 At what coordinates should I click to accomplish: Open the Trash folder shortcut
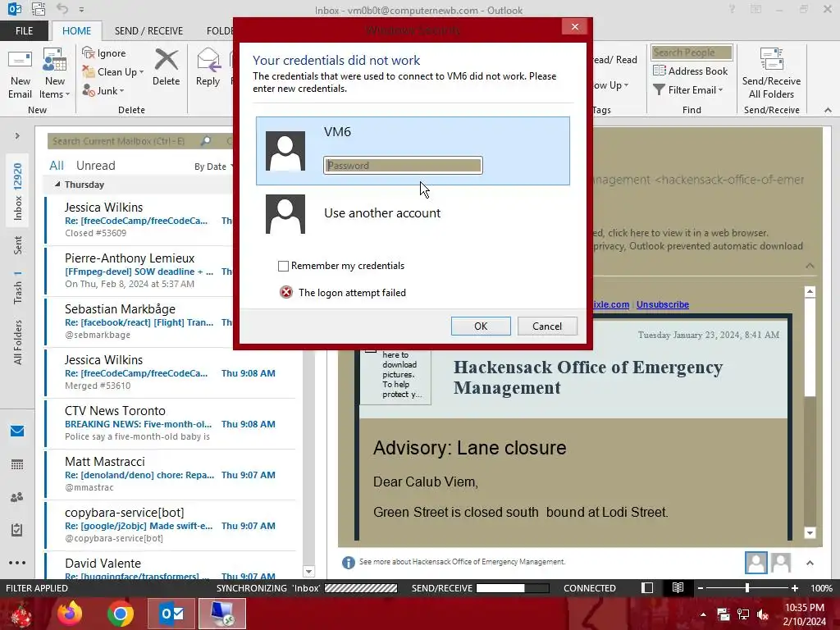18,287
